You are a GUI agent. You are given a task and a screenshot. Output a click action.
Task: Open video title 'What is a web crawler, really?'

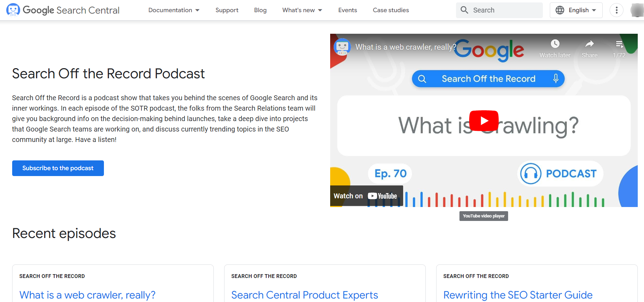coord(406,47)
